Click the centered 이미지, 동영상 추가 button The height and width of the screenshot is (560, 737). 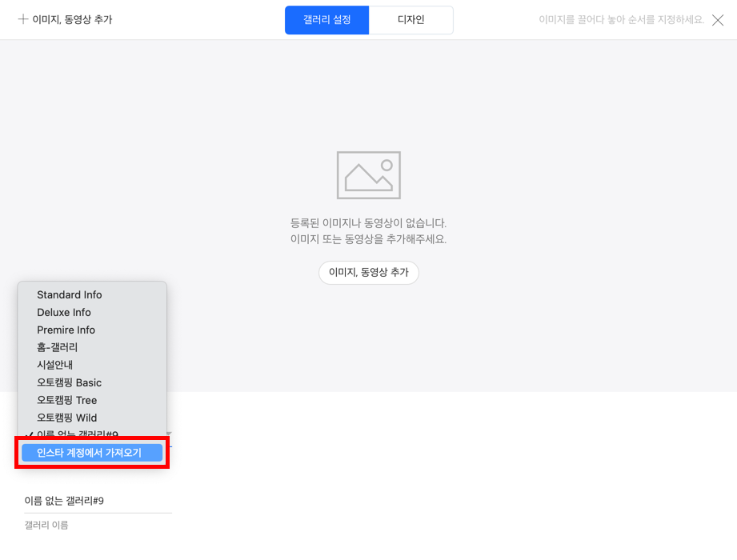tap(368, 273)
